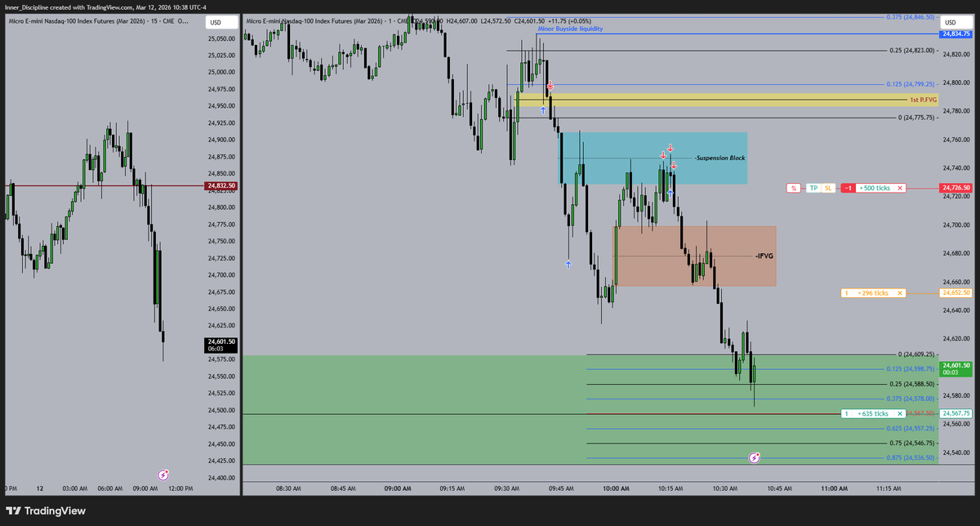Click the 09:00 AM time axis label
The width and height of the screenshot is (980, 526).
[398, 488]
